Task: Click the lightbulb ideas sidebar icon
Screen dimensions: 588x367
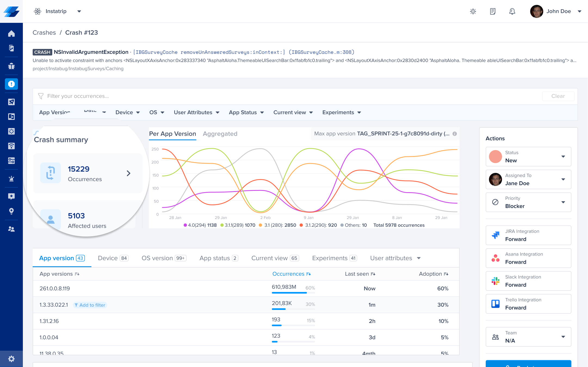Action: point(11,211)
